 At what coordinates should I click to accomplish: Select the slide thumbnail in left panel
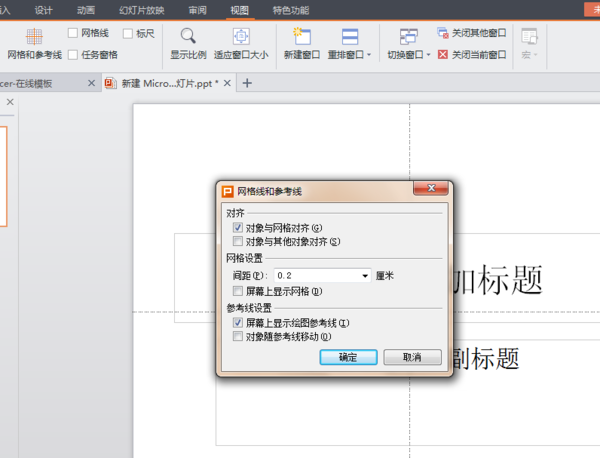point(3,176)
